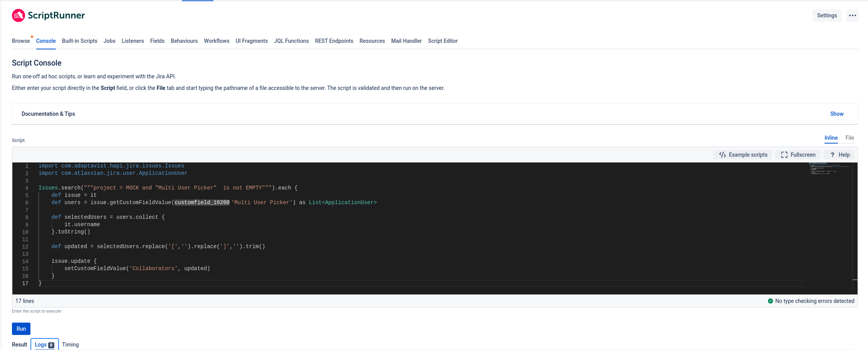Viewport: 868px width, 350px height.
Task: Open the Behaviours section
Action: click(x=184, y=41)
